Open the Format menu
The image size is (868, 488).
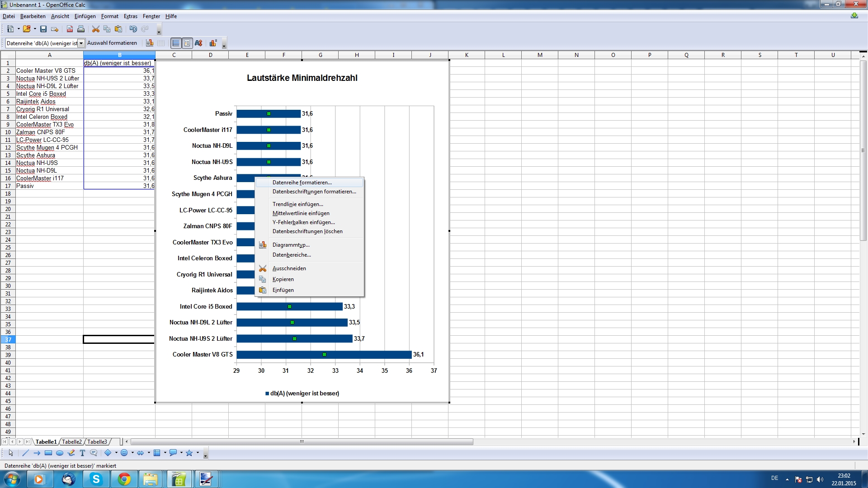110,16
